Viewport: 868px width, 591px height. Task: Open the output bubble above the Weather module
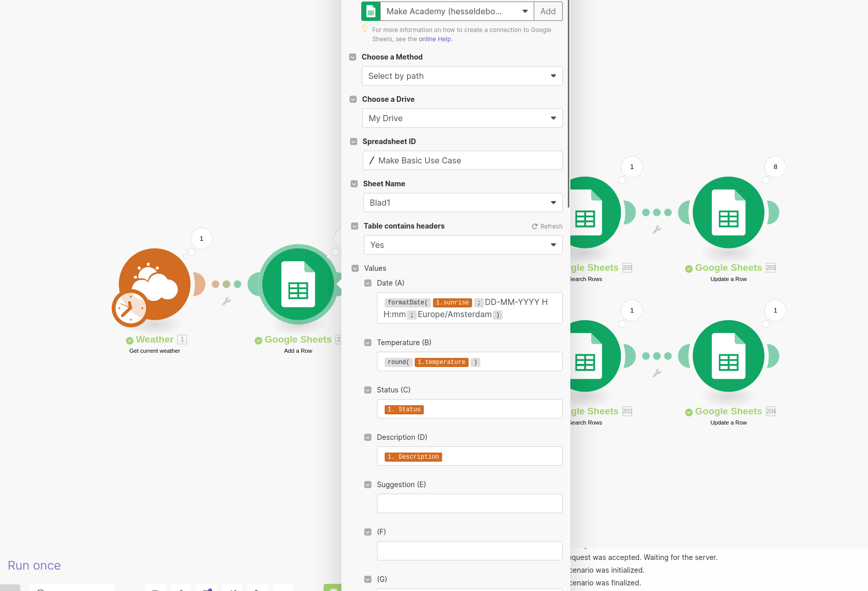(201, 239)
